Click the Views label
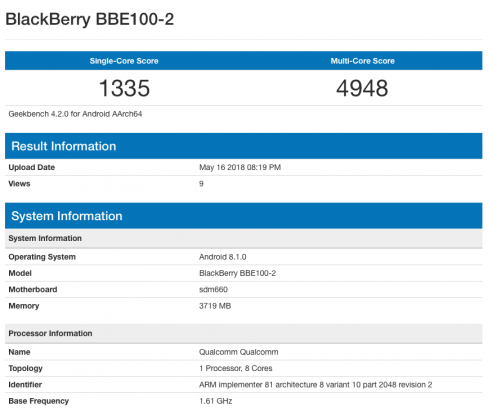Viewport: 488px width, 420px height. [x=19, y=184]
